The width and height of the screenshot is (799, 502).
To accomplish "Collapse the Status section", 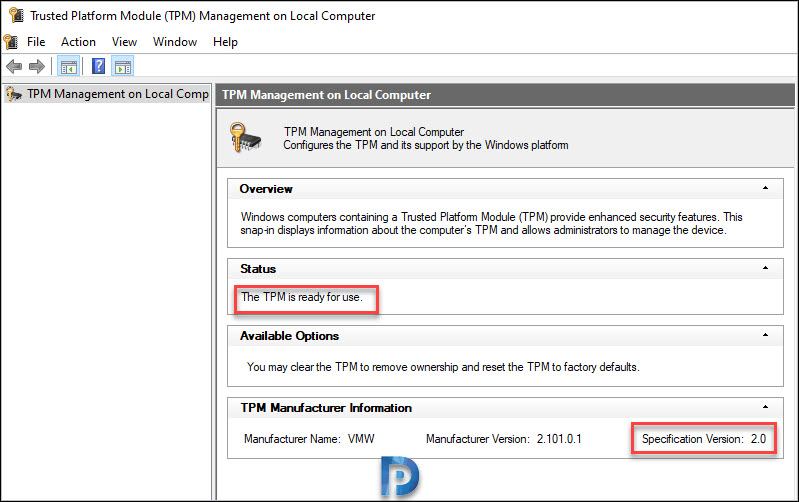I will point(765,268).
